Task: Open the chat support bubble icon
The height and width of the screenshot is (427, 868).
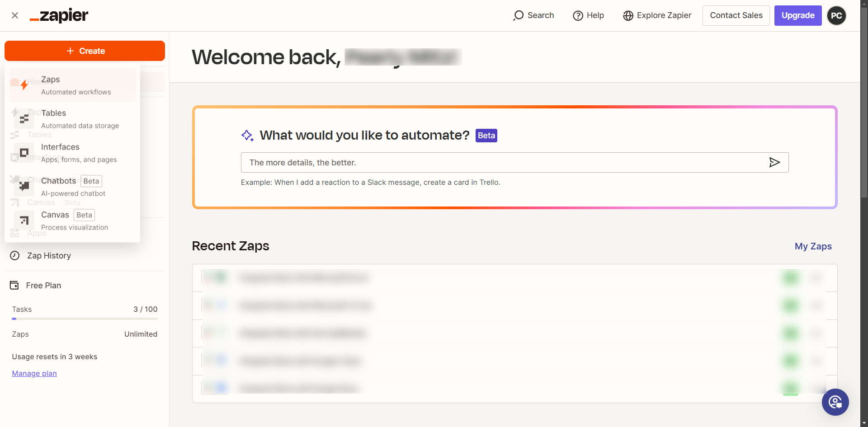Action: pyautogui.click(x=835, y=402)
